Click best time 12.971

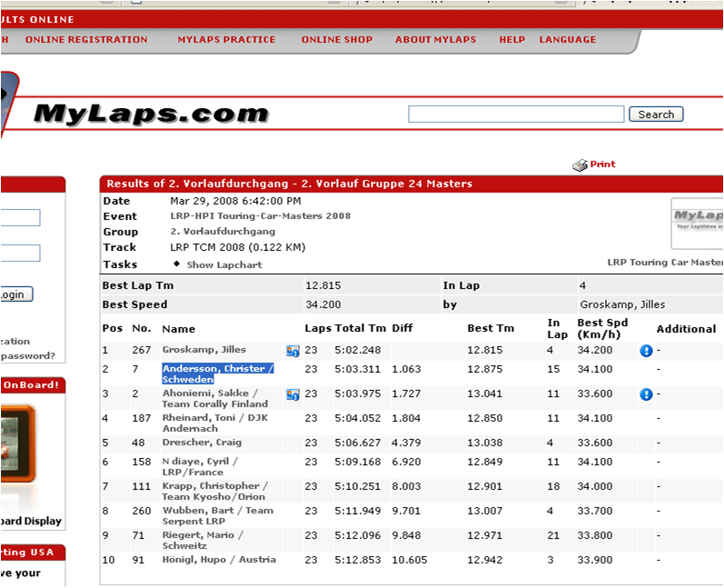[485, 535]
